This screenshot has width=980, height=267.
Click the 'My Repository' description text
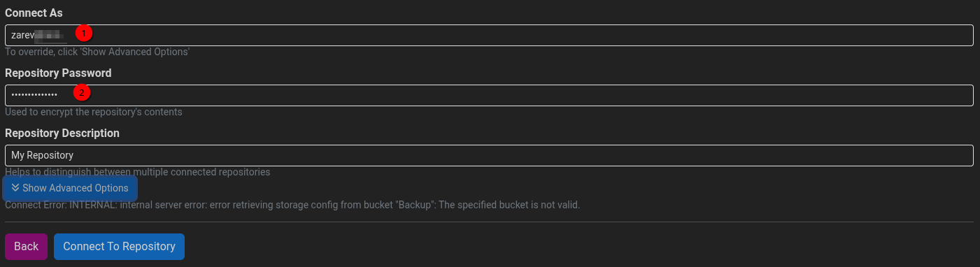43,155
